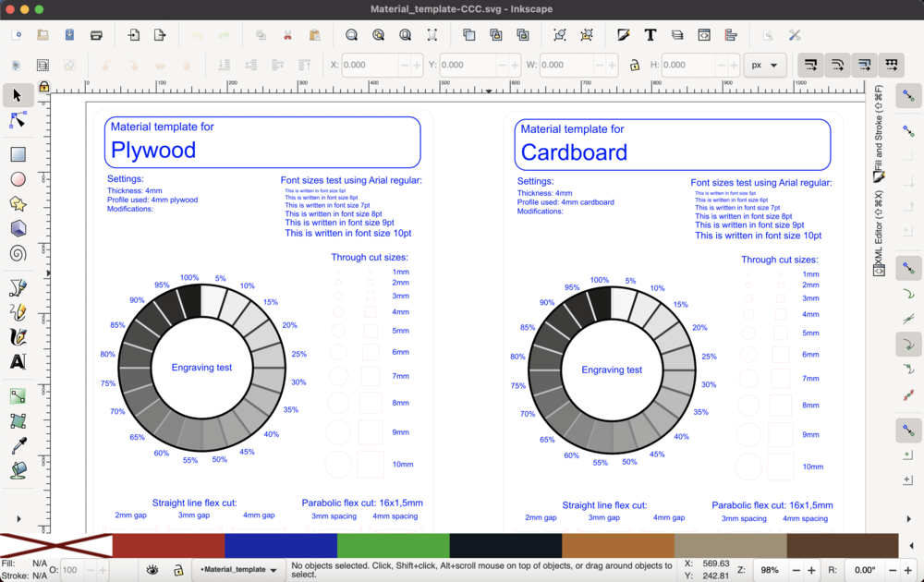
Task: Pick the blue palette swatch
Action: click(281, 545)
